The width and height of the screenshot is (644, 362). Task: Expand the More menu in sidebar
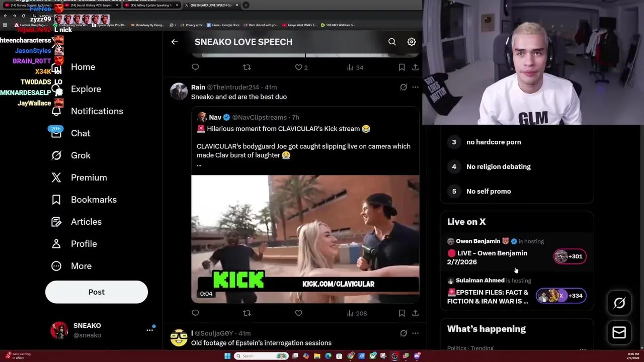point(71,266)
